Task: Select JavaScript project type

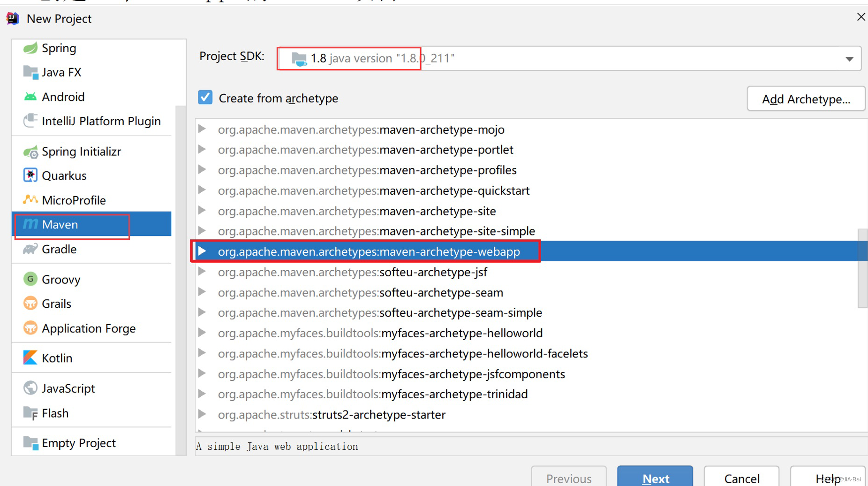Action: tap(91, 388)
